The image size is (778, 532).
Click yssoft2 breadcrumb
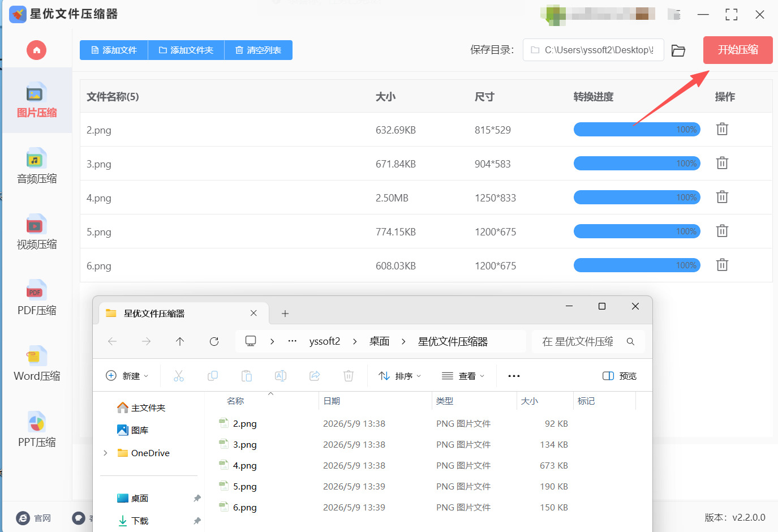point(325,341)
